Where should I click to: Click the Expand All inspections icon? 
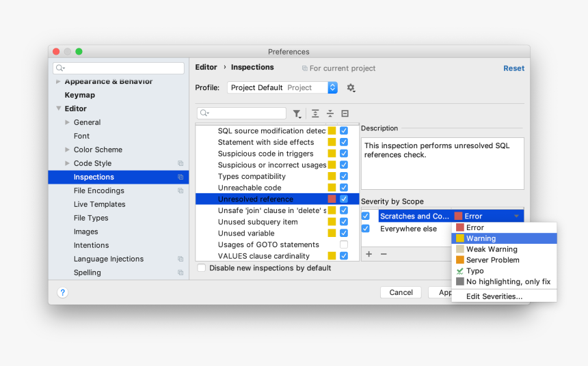tap(315, 114)
